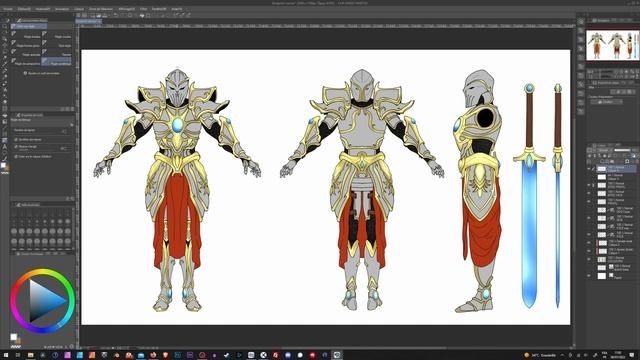Select the Gradient tool

pyautogui.click(x=5, y=122)
